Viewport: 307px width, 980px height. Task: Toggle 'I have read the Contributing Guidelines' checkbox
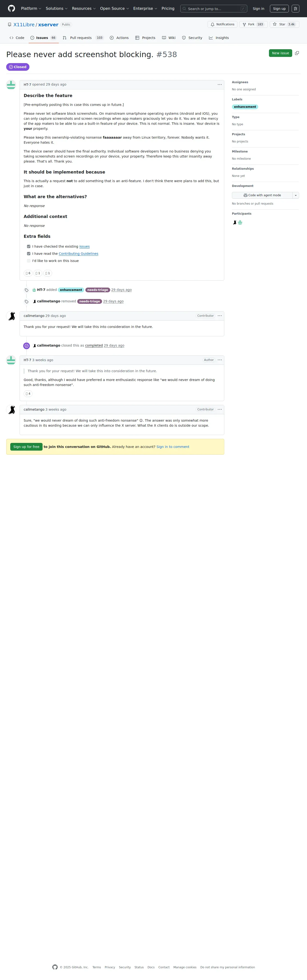pyautogui.click(x=28, y=254)
